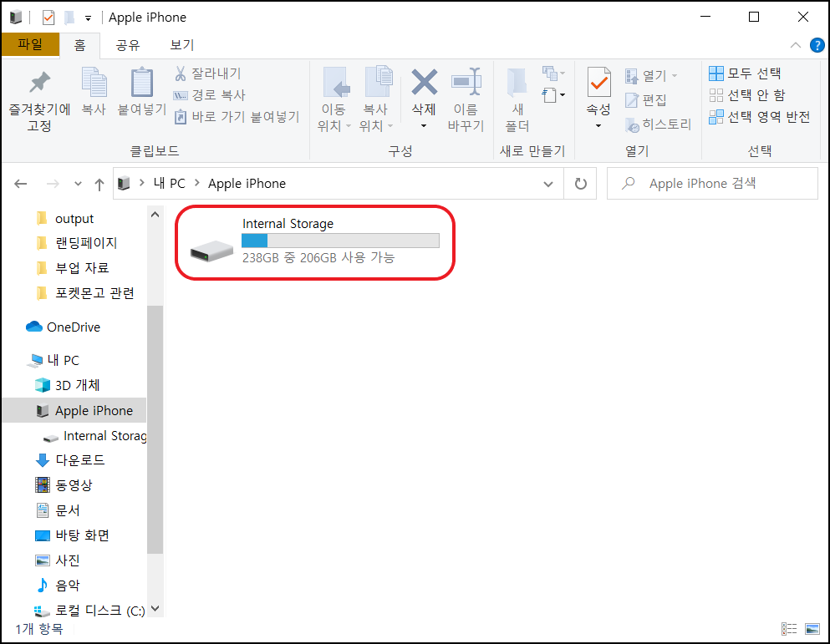Open Internal Storage drive item

pyautogui.click(x=315, y=242)
